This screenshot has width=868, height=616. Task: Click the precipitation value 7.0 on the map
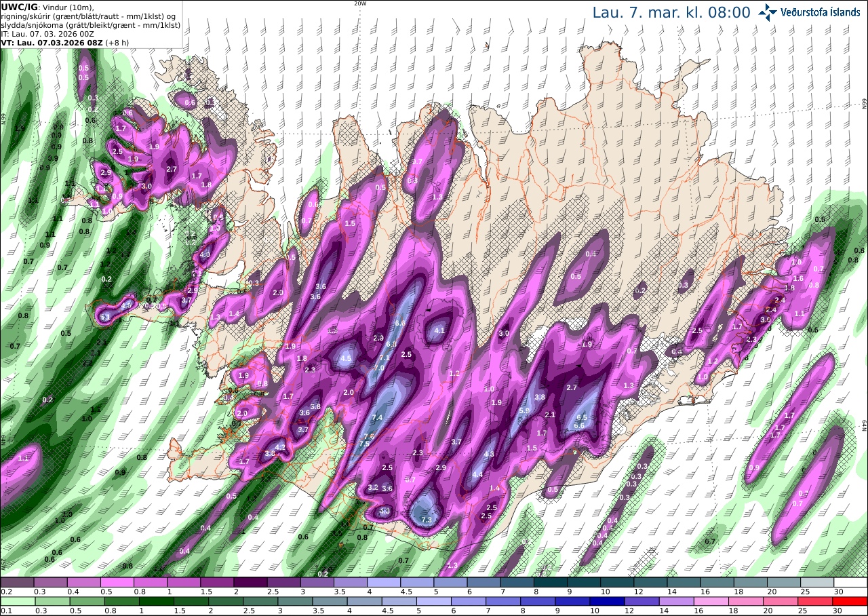(379, 368)
